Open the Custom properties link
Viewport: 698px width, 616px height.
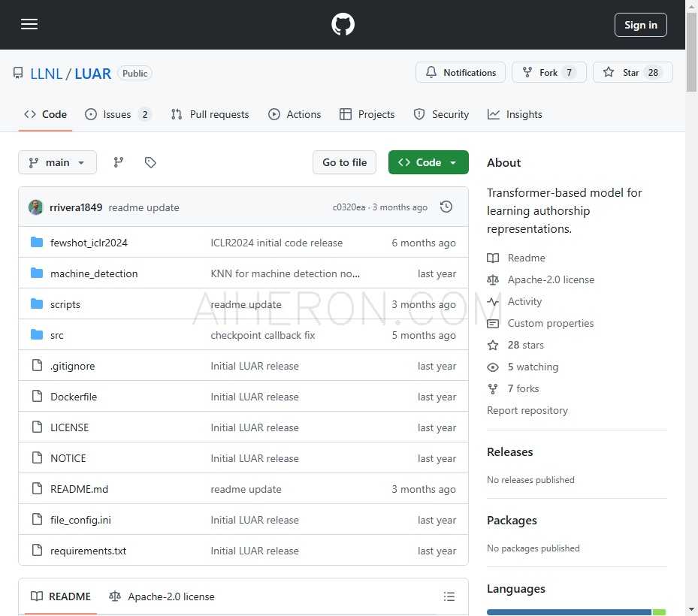point(551,323)
